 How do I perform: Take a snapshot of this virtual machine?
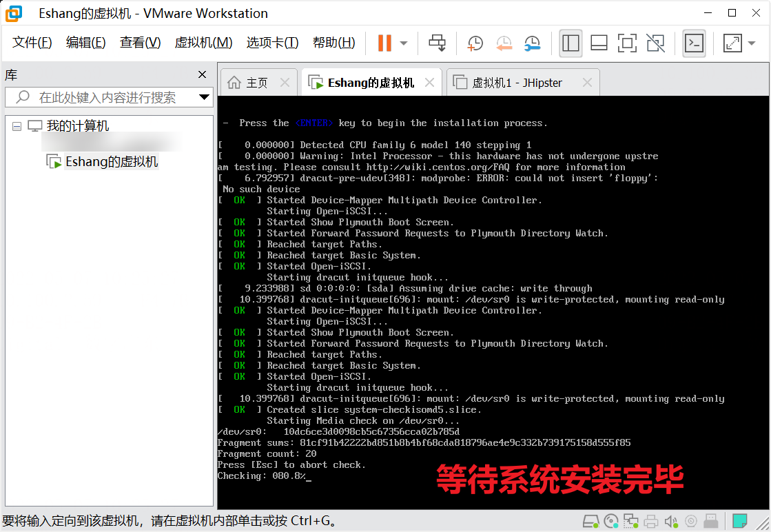[x=475, y=43]
